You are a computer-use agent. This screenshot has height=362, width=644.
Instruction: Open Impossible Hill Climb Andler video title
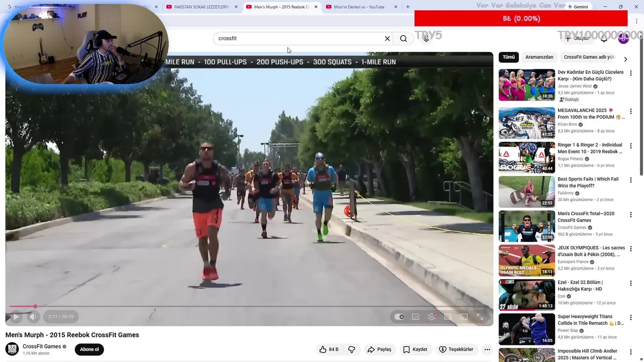588,354
